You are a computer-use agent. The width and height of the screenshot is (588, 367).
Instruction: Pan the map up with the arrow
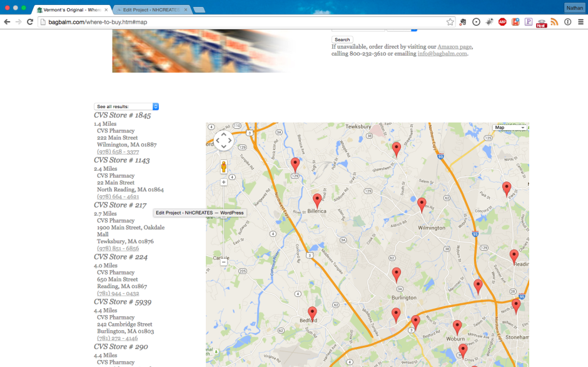pos(223,134)
